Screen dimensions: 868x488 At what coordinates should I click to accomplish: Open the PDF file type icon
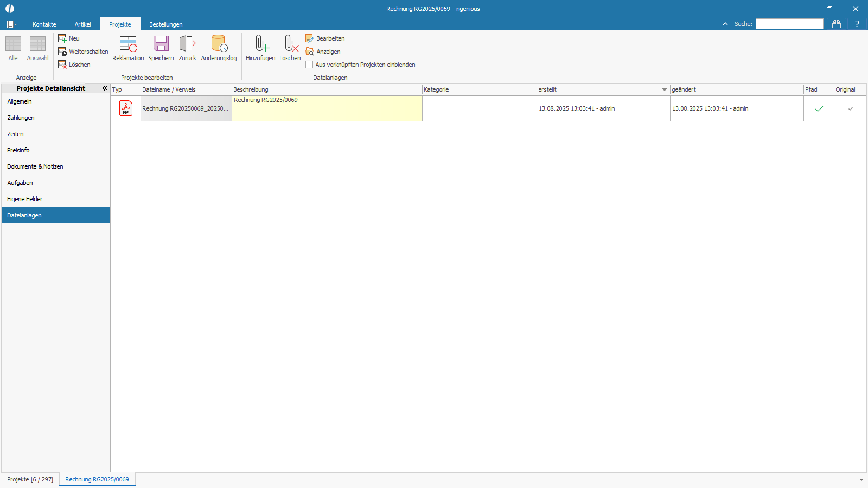[126, 108]
